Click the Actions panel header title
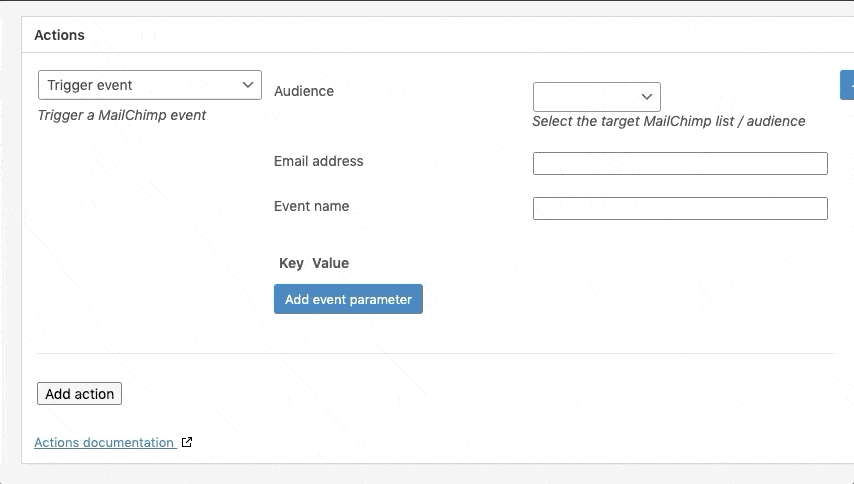This screenshot has width=854, height=484. (59, 35)
